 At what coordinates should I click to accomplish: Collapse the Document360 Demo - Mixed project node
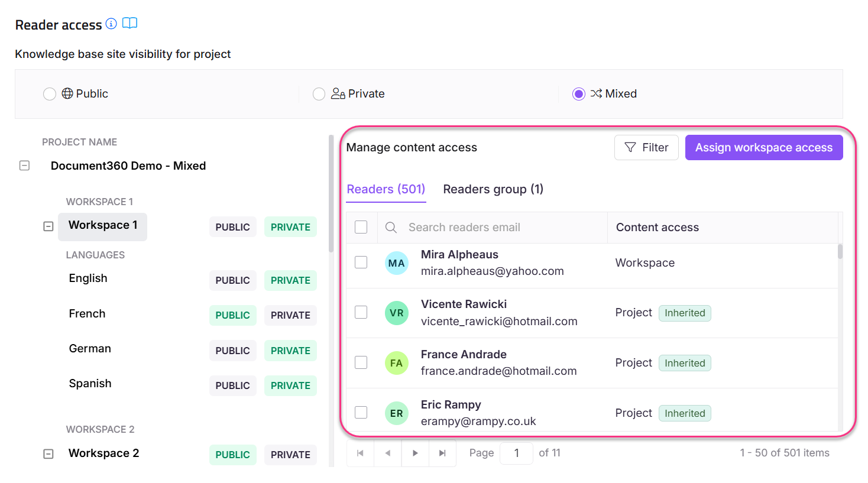tap(24, 166)
